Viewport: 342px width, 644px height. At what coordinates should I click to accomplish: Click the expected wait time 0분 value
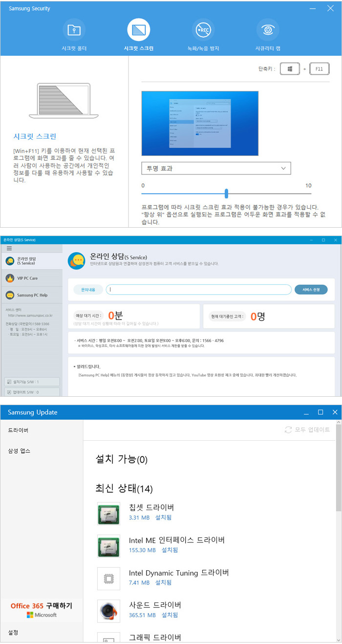(x=115, y=316)
